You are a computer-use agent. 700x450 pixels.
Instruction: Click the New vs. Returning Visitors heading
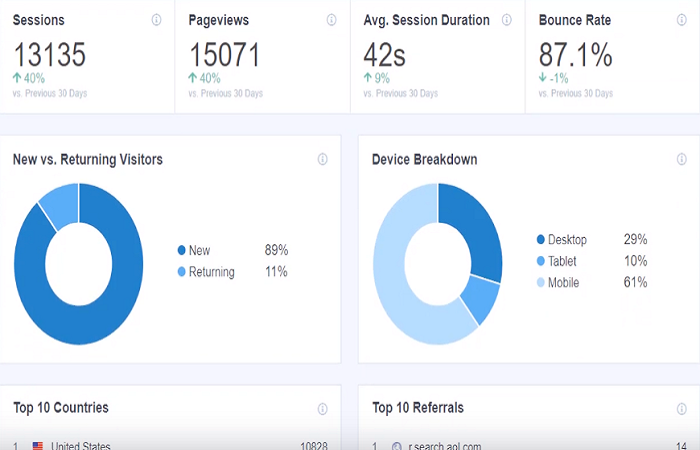pos(88,159)
